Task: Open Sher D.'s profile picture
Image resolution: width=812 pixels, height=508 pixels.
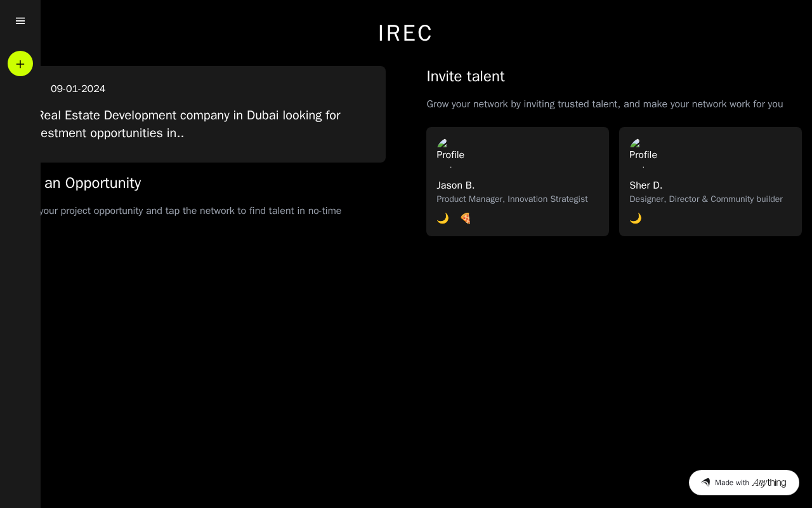Action: coord(643,152)
